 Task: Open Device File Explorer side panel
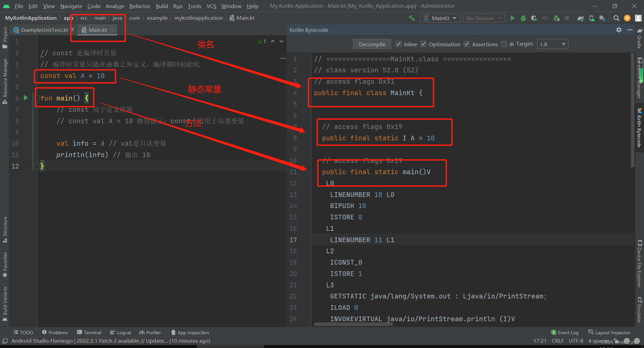point(640,264)
